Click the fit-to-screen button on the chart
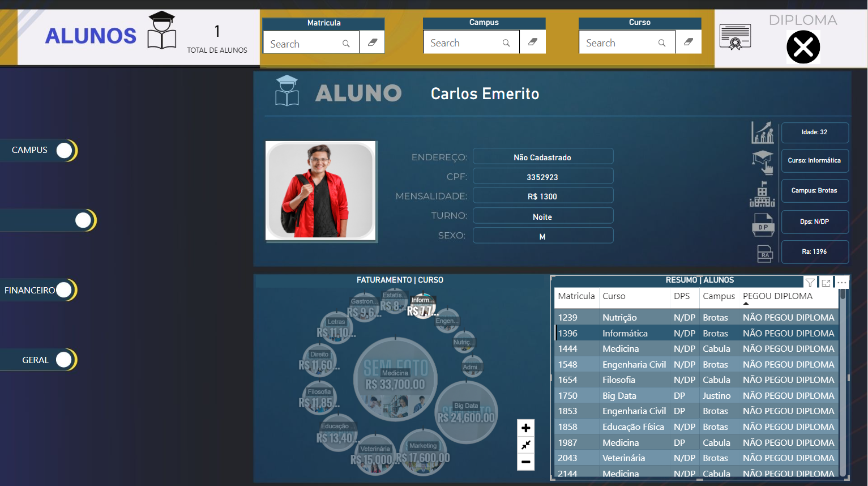 point(525,445)
